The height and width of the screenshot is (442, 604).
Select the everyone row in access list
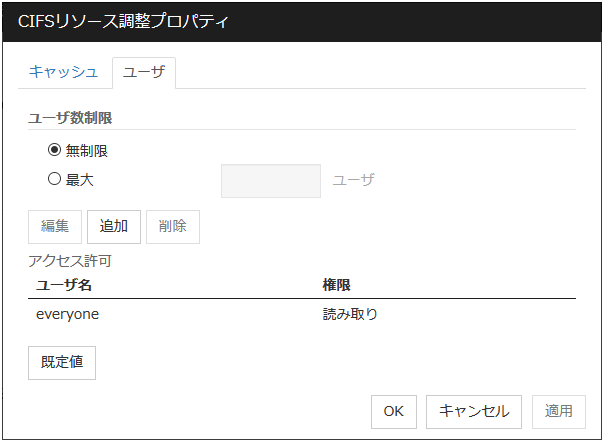pyautogui.click(x=68, y=314)
